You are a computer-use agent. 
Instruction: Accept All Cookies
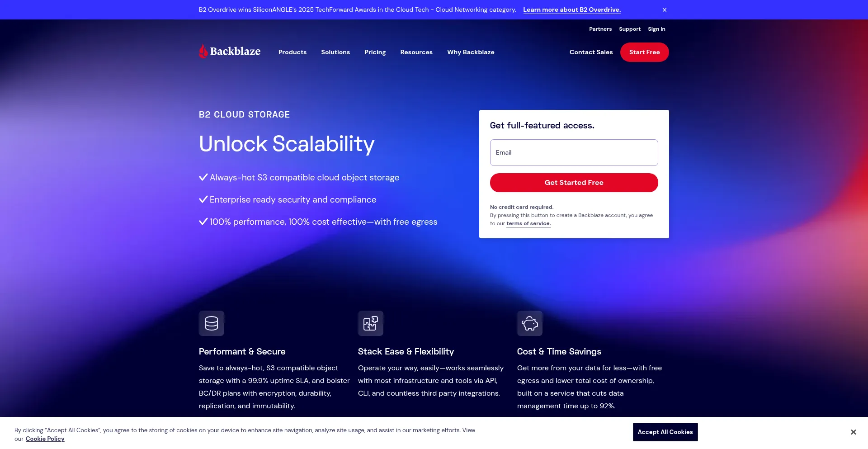point(665,432)
